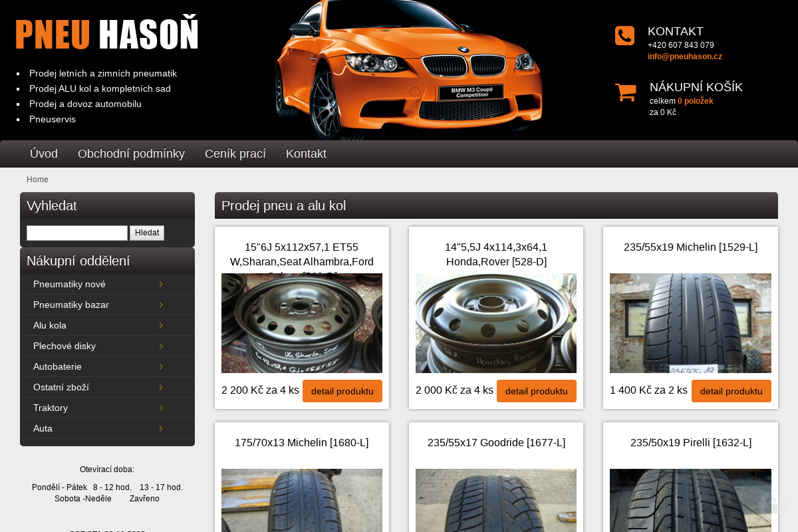This screenshot has height=532, width=798.
Task: Go to Ceník prací page
Action: (235, 154)
